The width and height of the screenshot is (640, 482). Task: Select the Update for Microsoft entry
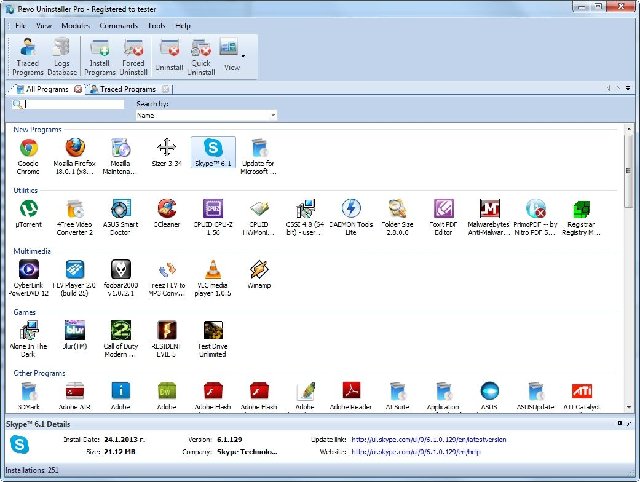coord(258,157)
